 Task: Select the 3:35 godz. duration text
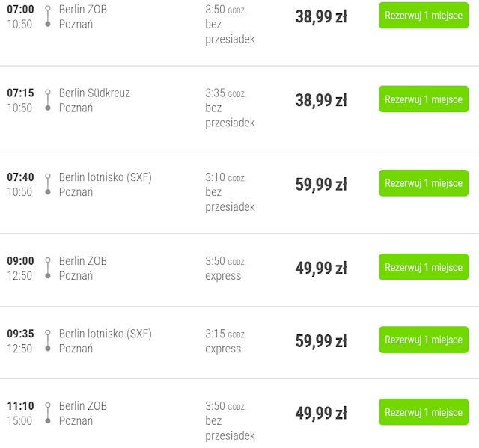click(225, 93)
